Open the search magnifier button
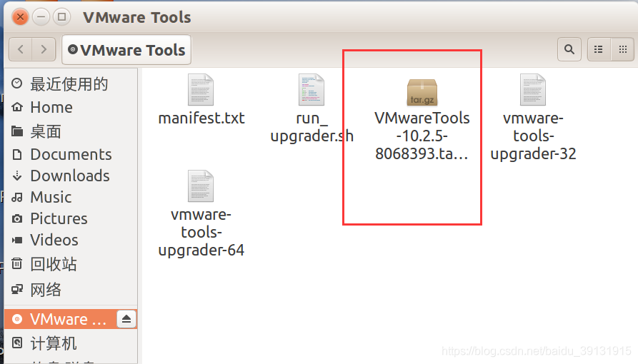This screenshot has width=638, height=364. tap(569, 50)
